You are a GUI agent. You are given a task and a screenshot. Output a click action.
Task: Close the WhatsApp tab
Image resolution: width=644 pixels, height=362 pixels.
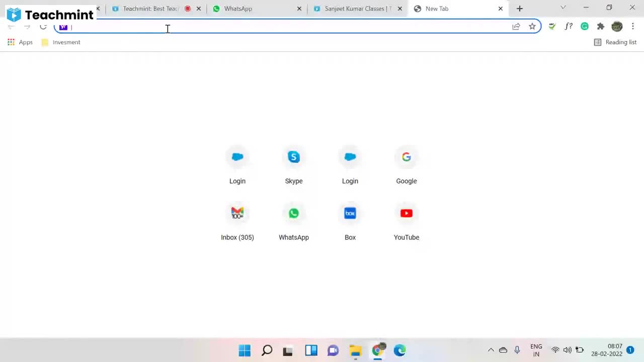point(299,9)
